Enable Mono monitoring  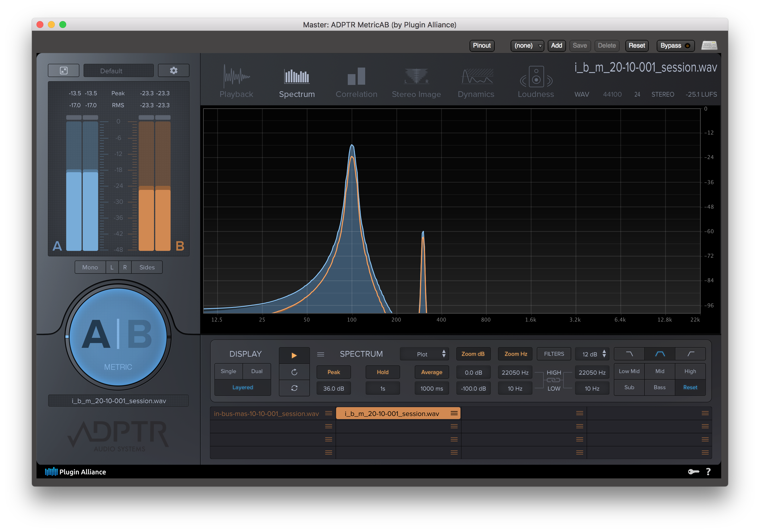tap(90, 267)
